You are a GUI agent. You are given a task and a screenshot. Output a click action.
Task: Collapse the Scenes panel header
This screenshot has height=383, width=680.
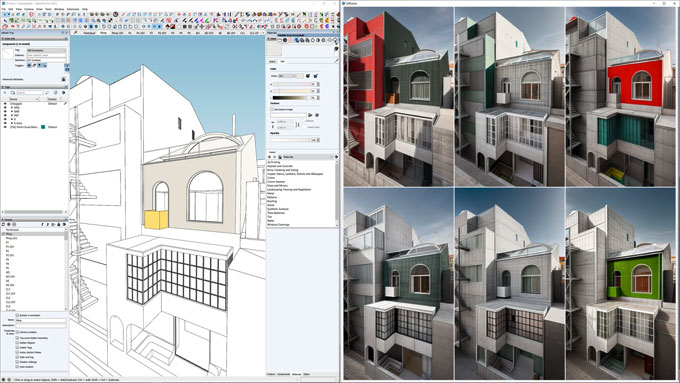(34, 219)
